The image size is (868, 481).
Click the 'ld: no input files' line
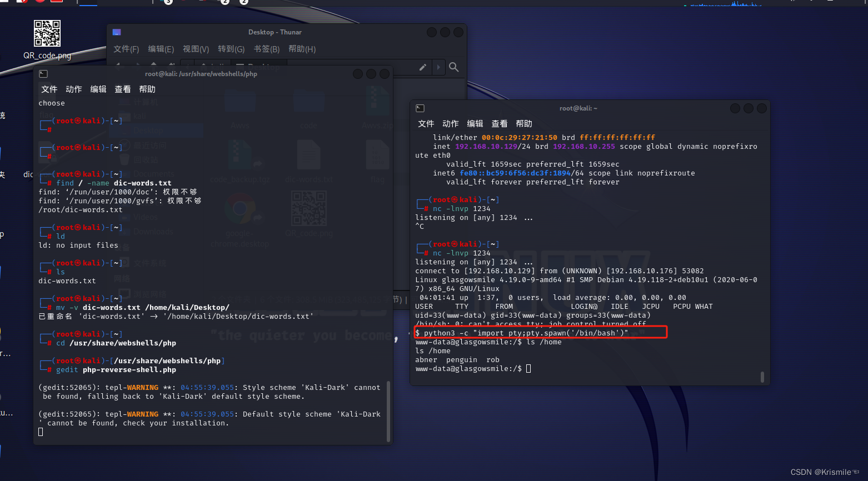(78, 245)
